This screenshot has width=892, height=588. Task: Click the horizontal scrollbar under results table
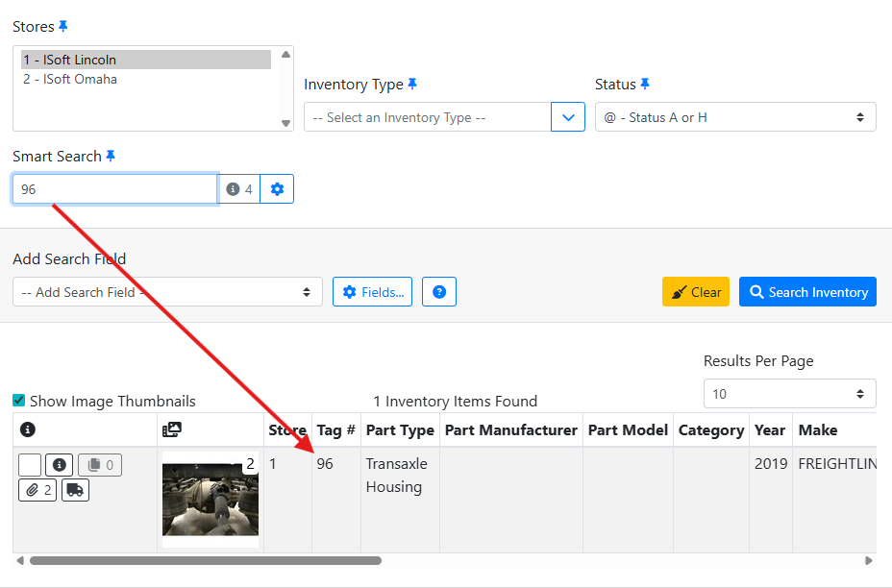[206, 560]
